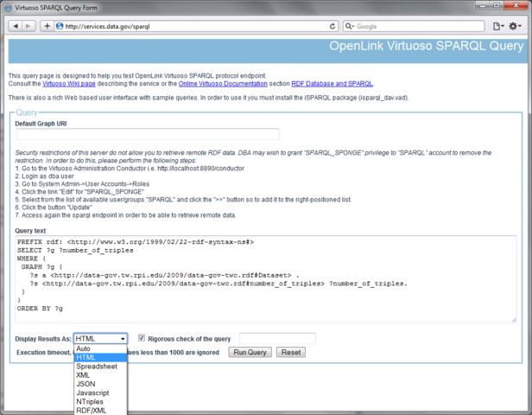Screen dimensions: 532x415
Task: Open the page menu icon
Action: click(x=498, y=26)
